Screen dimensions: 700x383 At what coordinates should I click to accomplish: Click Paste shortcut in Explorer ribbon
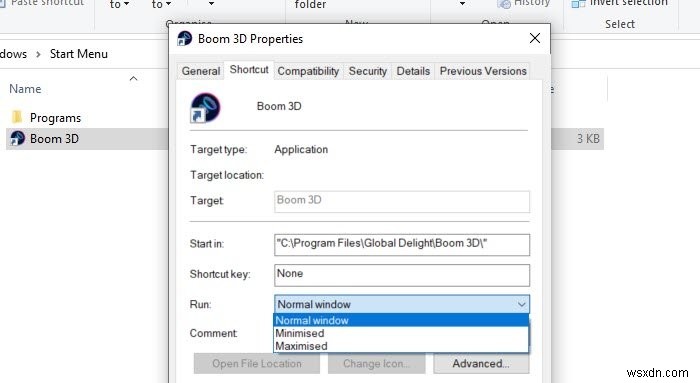pos(42,3)
